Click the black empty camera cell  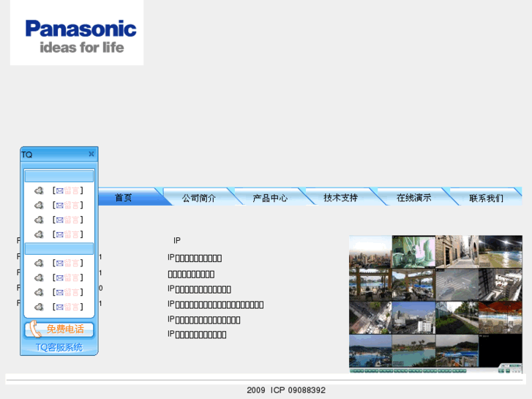pos(501,350)
